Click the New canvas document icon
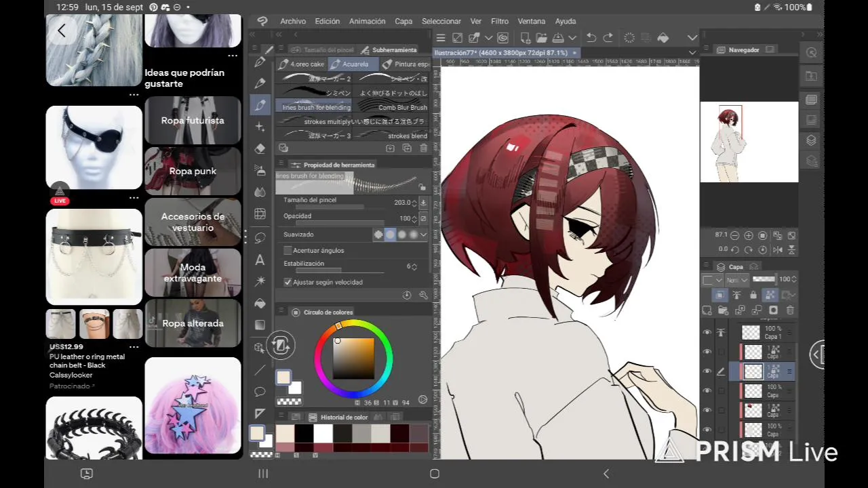Image resolution: width=868 pixels, height=488 pixels. coord(526,38)
